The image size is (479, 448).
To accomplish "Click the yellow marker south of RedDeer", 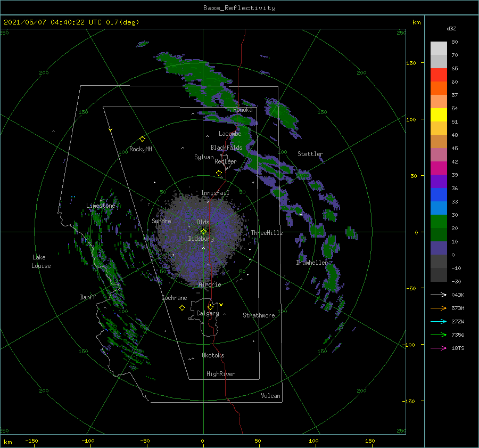I will [219, 173].
